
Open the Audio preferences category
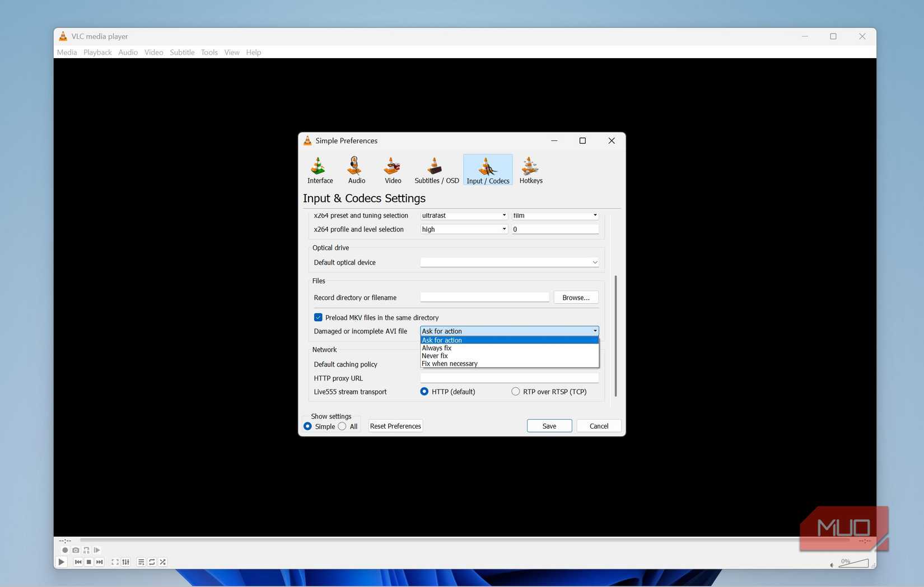(356, 170)
